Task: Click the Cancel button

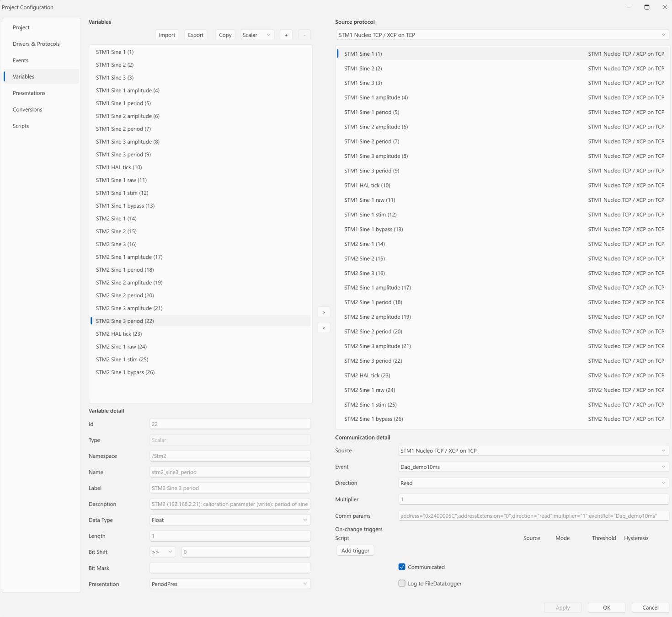Action: pyautogui.click(x=651, y=607)
